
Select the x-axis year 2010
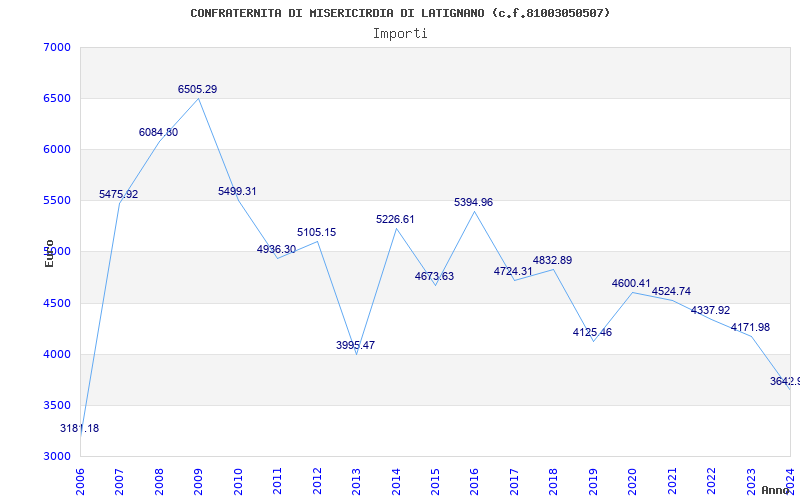[x=238, y=481]
